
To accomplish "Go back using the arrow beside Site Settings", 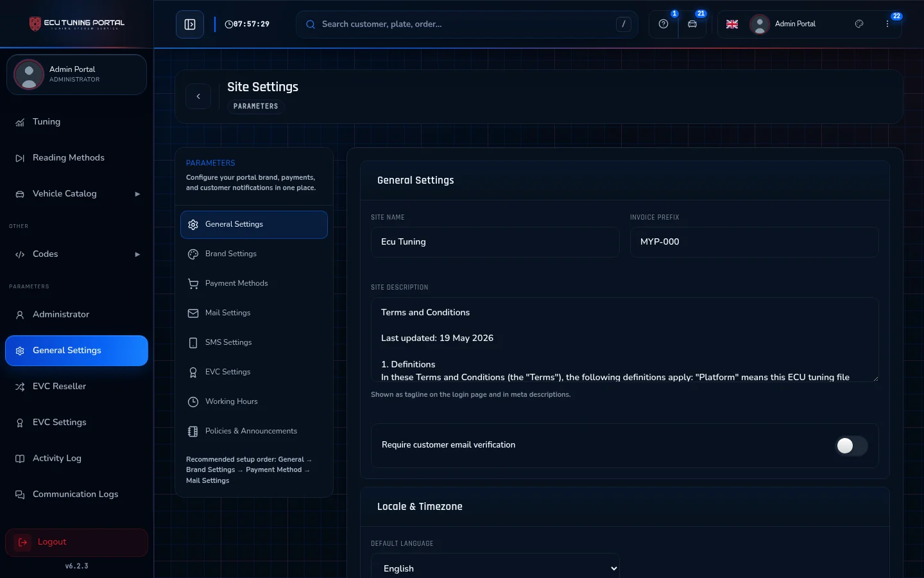I will [198, 96].
